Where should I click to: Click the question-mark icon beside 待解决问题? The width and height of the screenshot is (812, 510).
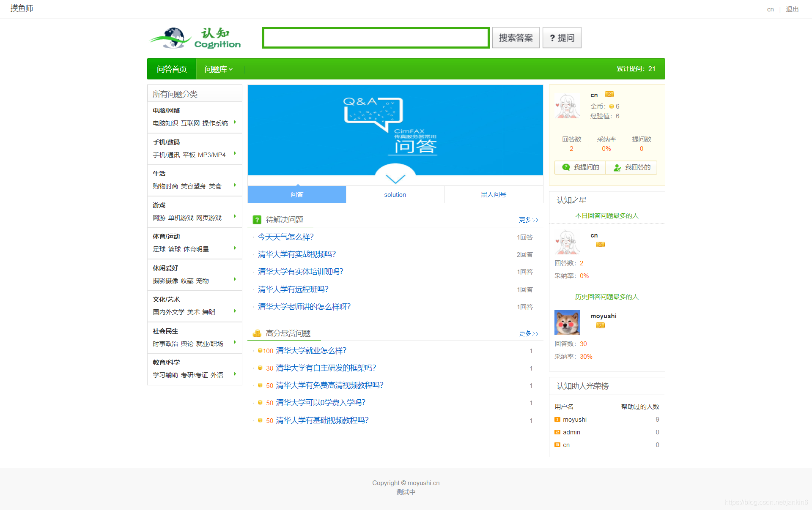click(x=257, y=219)
